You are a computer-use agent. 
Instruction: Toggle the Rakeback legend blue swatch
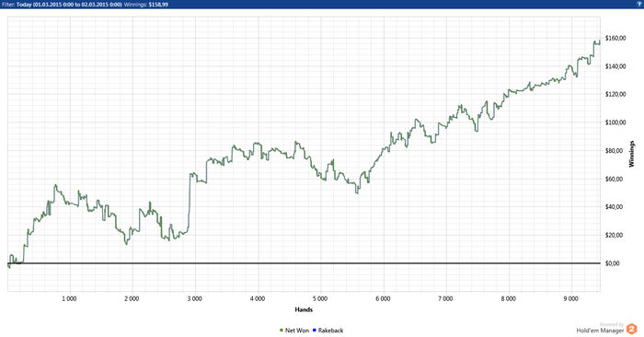[x=315, y=330]
